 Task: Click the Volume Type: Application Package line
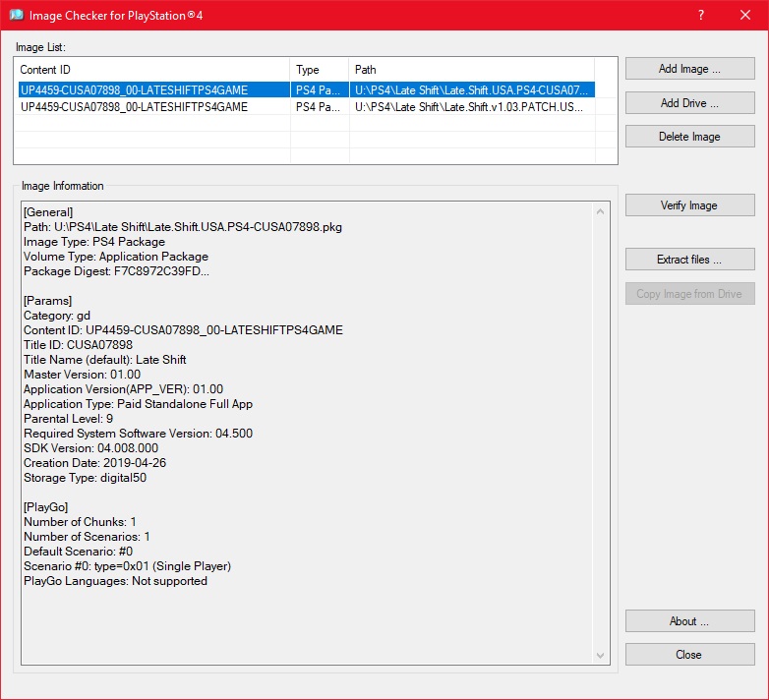coord(116,257)
